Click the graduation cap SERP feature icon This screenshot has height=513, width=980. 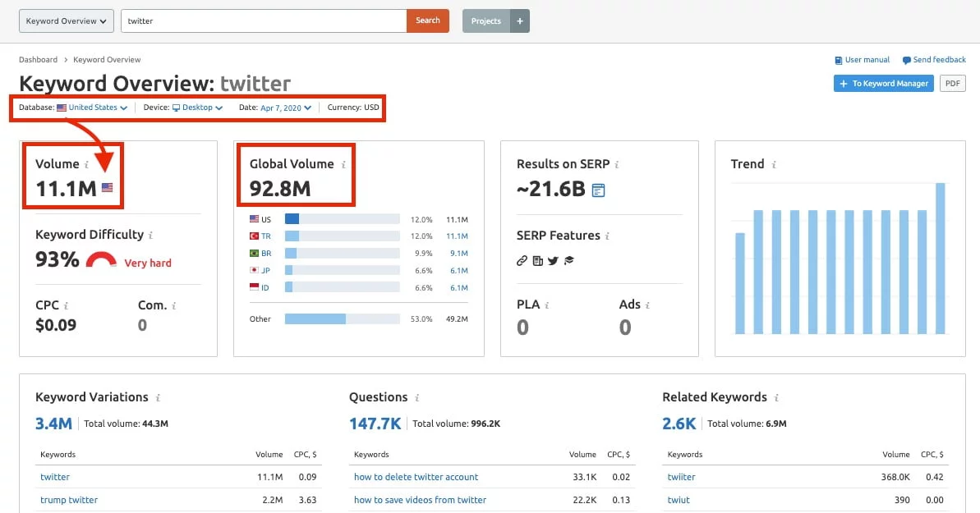coord(568,261)
